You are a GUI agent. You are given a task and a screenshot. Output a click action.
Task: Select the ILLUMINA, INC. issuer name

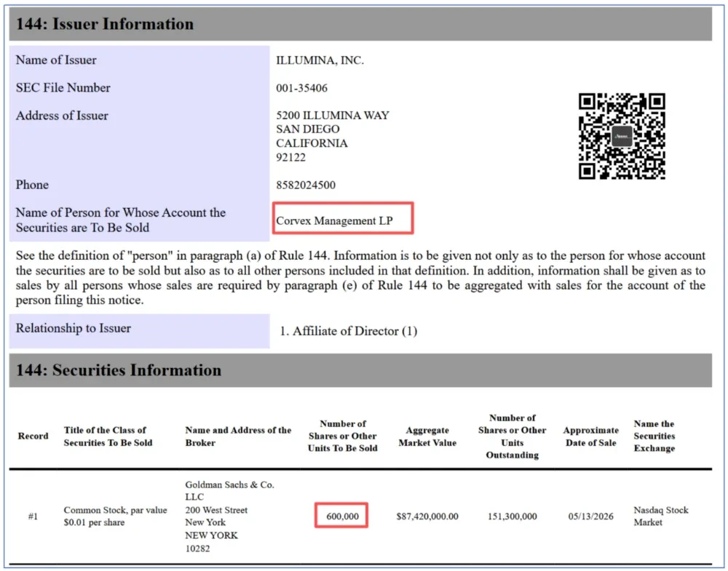coord(320,60)
